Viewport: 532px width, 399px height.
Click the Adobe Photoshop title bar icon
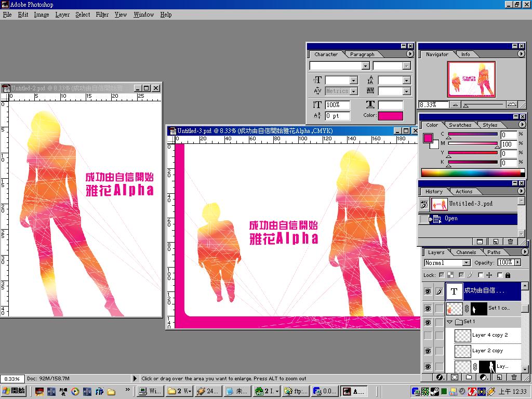pyautogui.click(x=5, y=4)
